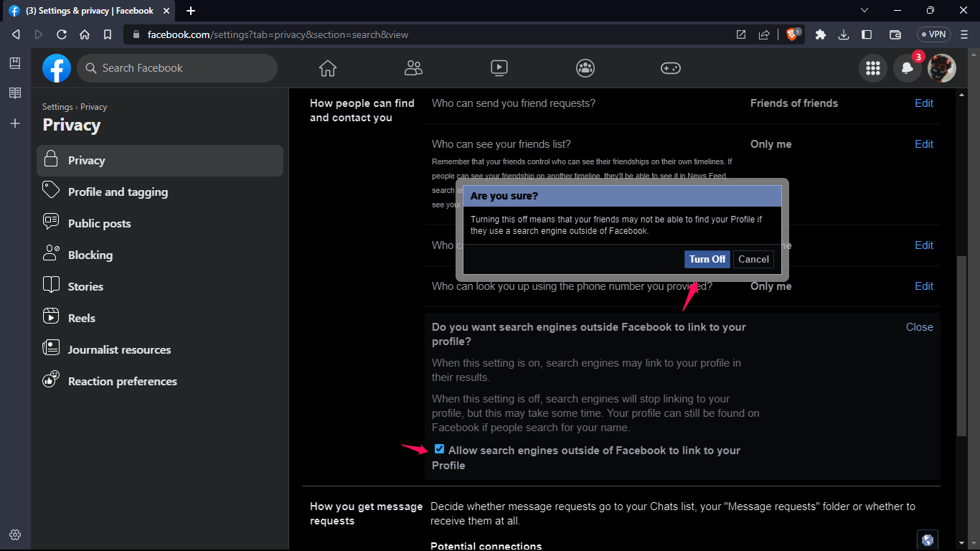980x551 pixels.
Task: Edit who can send friend requests
Action: click(924, 103)
